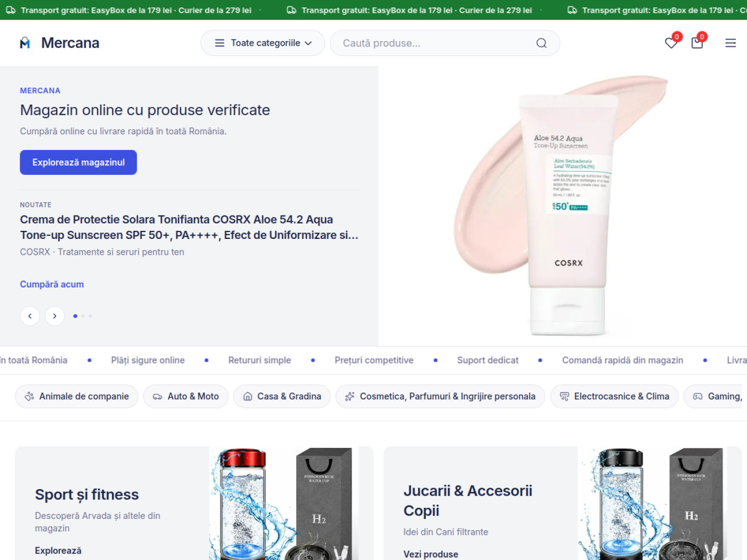Open the wishlist heart icon
Viewport: 747px width, 560px height.
(x=671, y=43)
